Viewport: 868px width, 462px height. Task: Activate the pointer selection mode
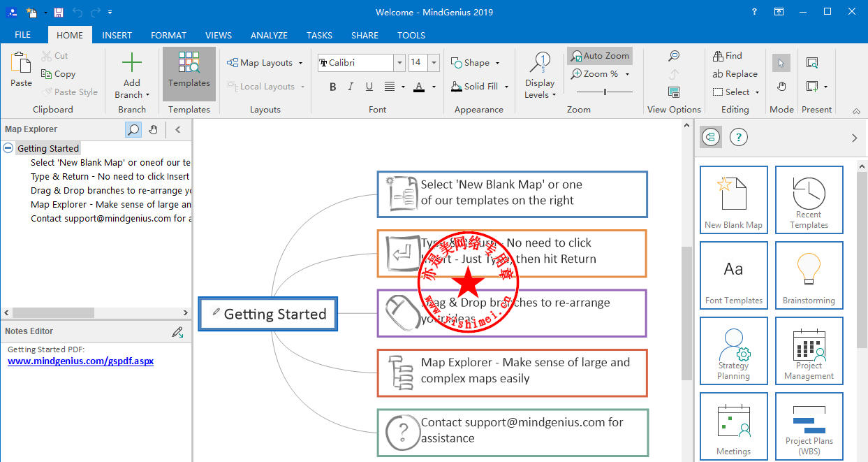tap(781, 63)
